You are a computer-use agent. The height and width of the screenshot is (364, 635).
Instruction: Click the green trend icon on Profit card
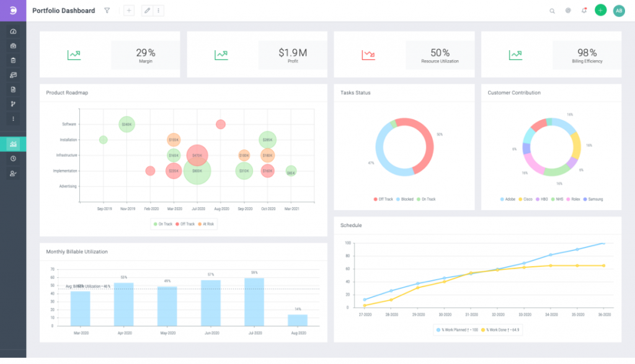(221, 55)
